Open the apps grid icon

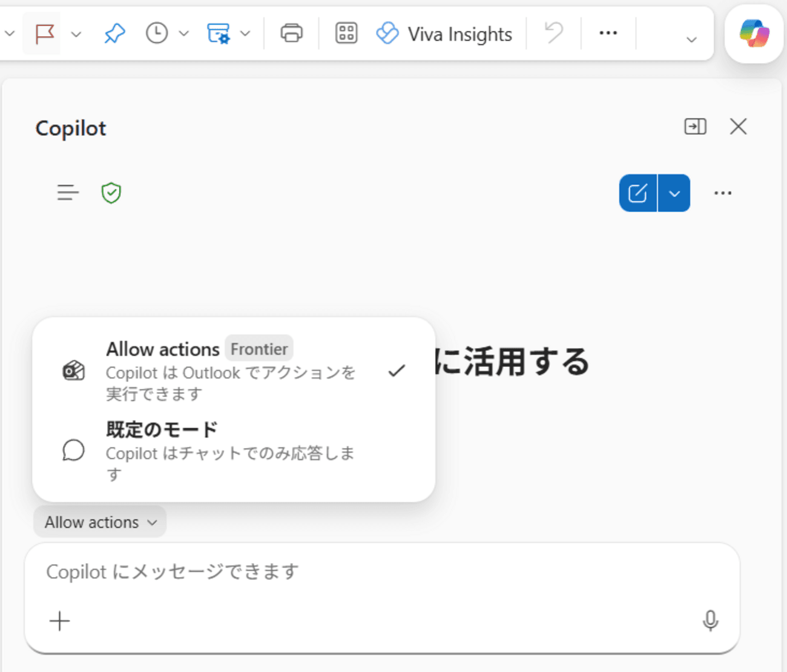pyautogui.click(x=346, y=33)
